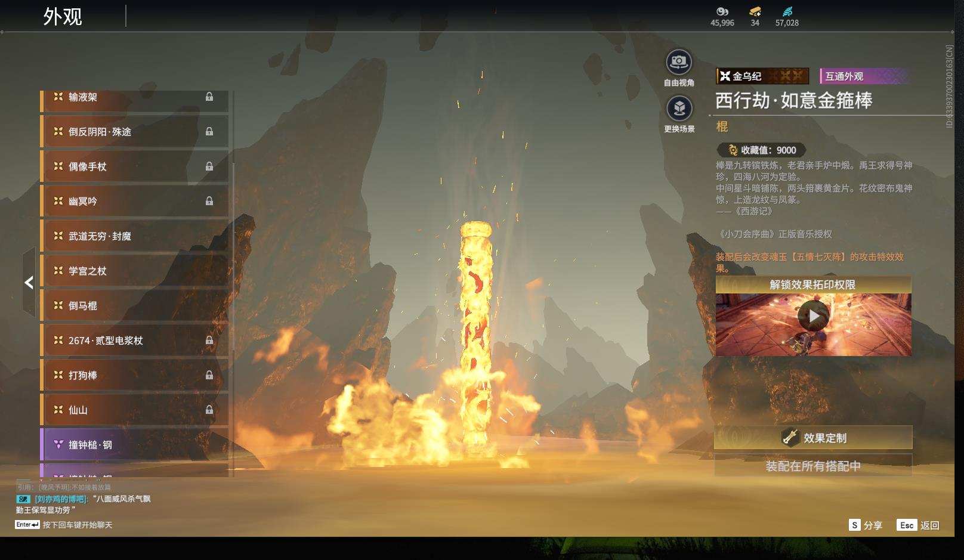Select the 学宫之杖 skin
Image resolution: width=964 pixels, height=560 pixels.
pos(134,271)
